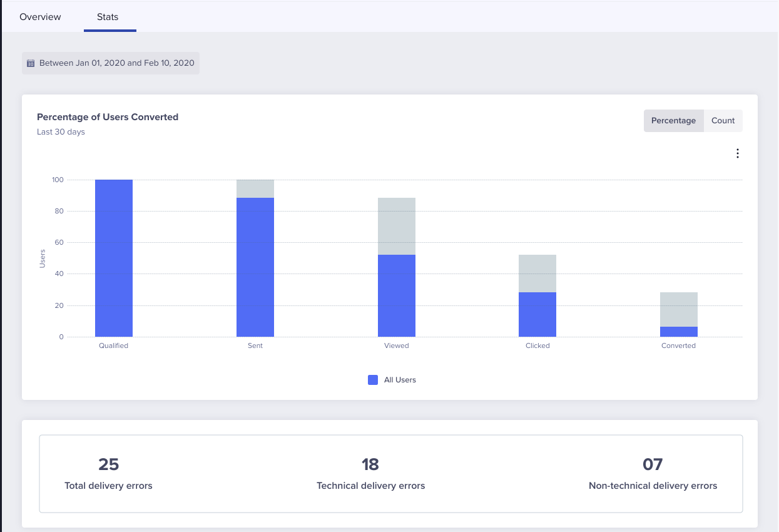Click the Technical delivery errors figure

click(370, 464)
